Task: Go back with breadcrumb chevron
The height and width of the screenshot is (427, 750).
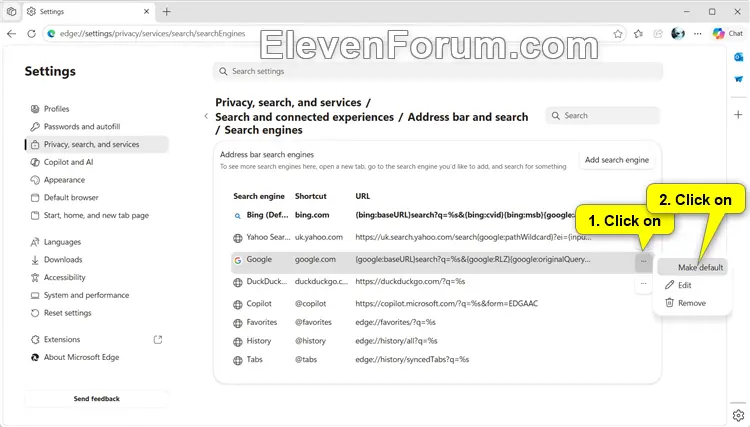Action: (206, 116)
